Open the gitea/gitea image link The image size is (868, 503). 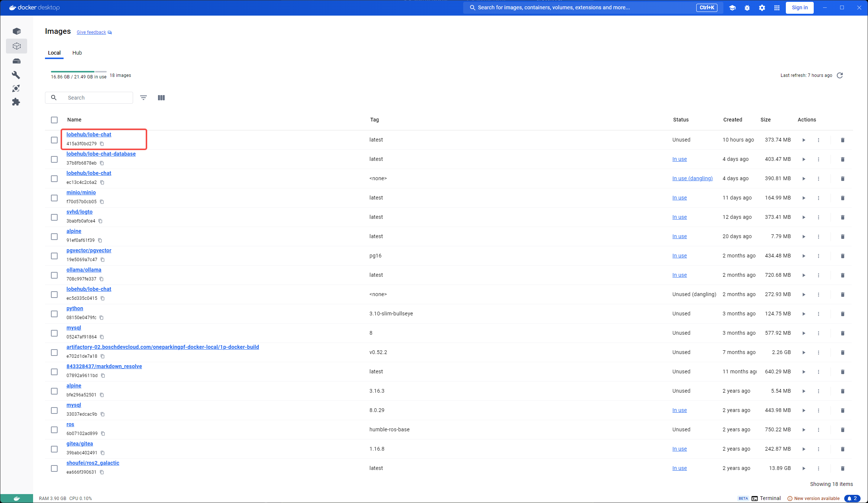(80, 444)
